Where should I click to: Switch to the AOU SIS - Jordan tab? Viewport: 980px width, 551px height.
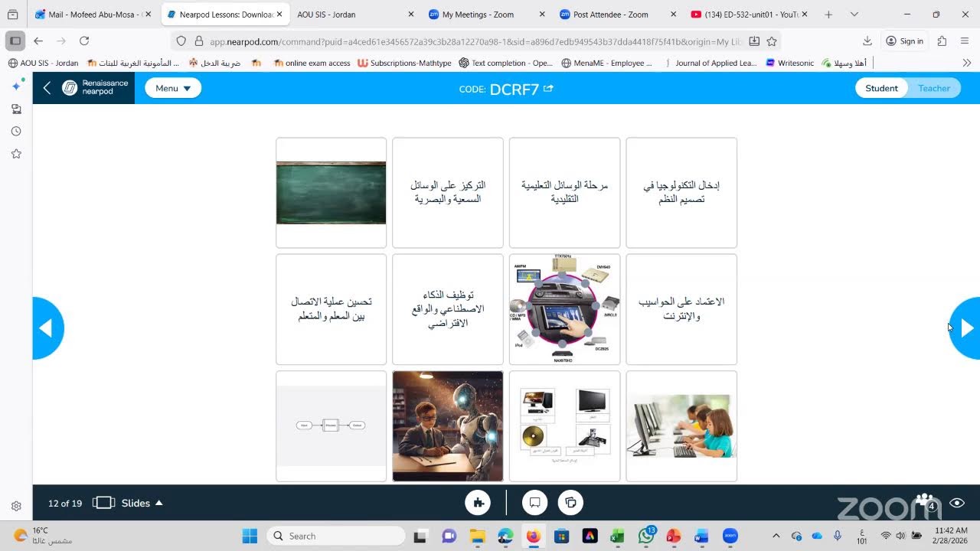point(355,15)
